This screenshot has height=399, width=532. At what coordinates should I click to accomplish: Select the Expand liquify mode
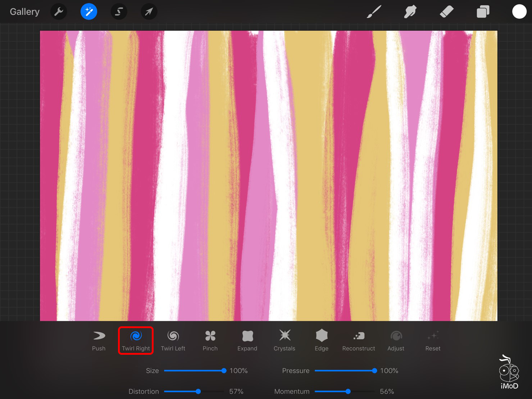click(x=247, y=340)
